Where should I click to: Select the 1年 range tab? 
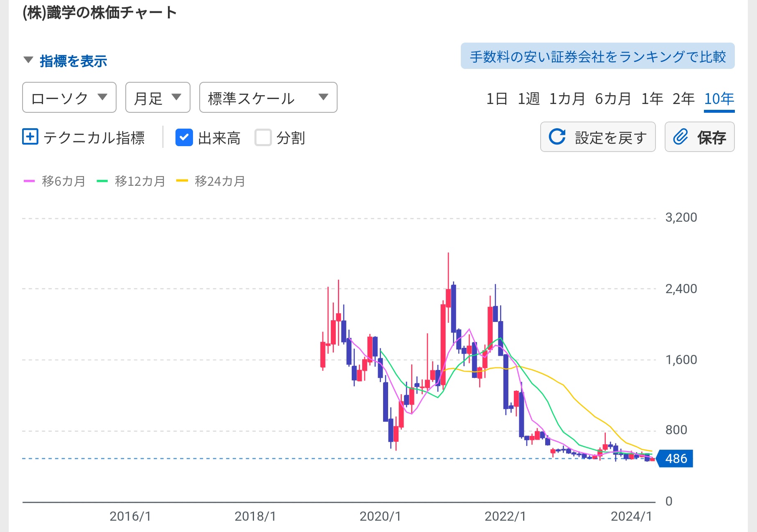pyautogui.click(x=652, y=99)
